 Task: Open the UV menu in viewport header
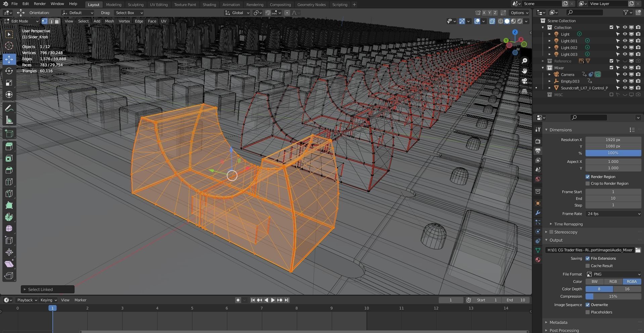click(164, 21)
